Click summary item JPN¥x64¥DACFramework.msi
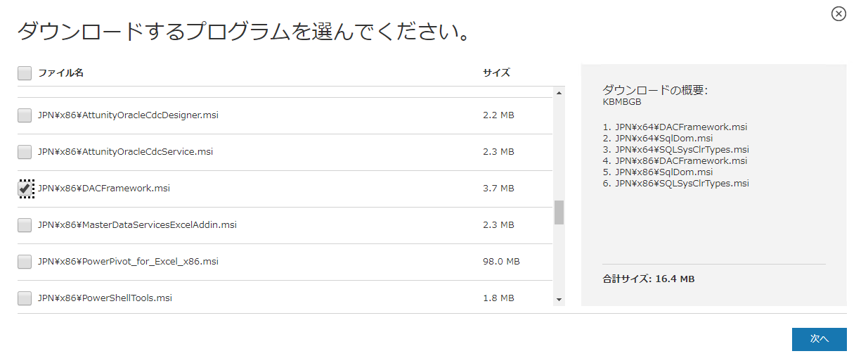This screenshot has width=868, height=356. point(675,127)
